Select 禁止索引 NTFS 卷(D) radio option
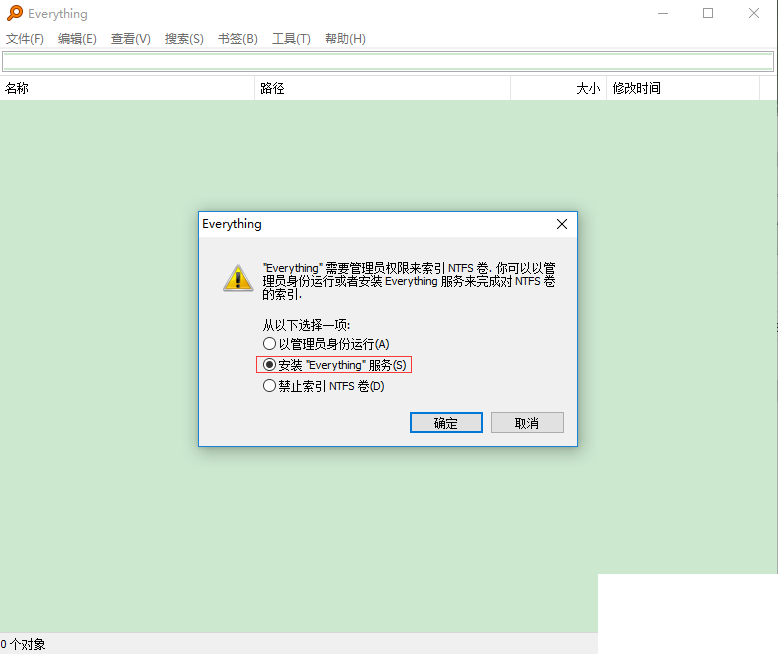The image size is (778, 654). click(x=324, y=386)
